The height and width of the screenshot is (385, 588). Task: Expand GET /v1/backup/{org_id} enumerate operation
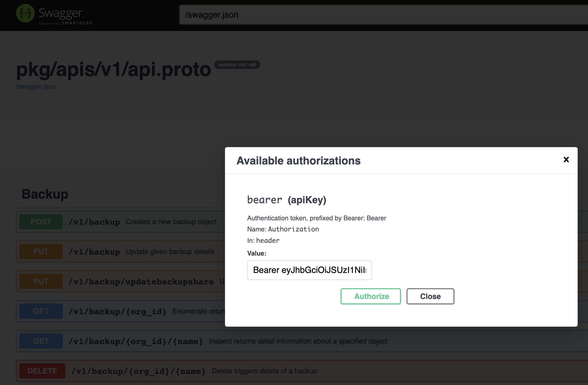pyautogui.click(x=117, y=311)
